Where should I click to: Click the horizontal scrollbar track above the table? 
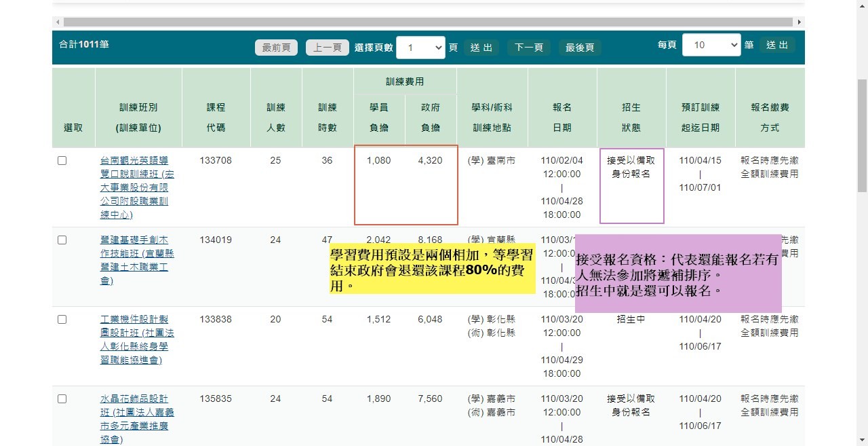coord(427,22)
